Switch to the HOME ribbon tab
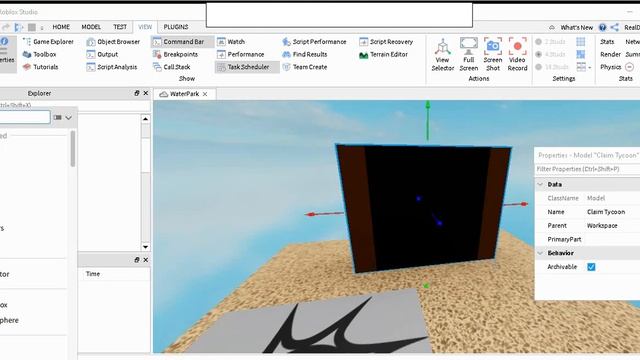640x360 pixels. 61,27
